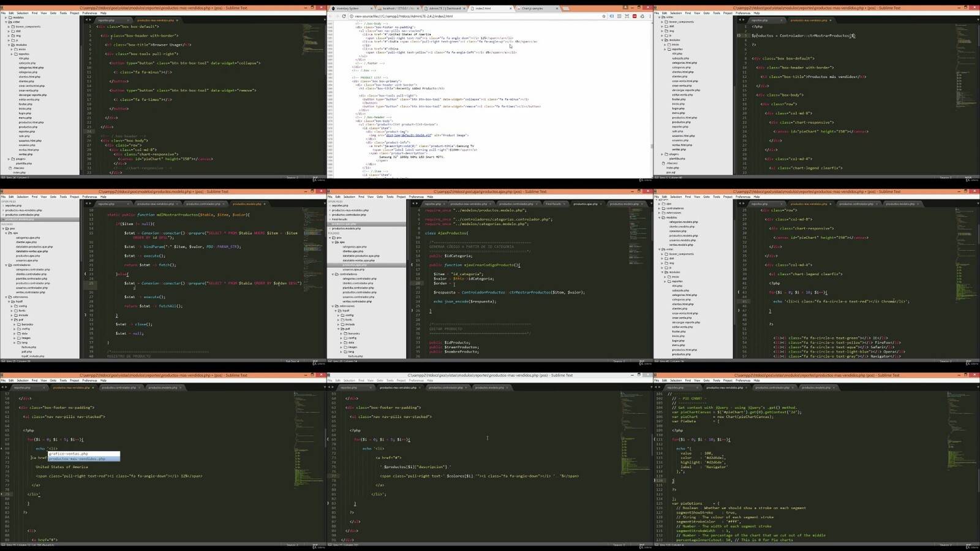
Task: Collapse the modulos folder beside Browser Usage code
Action: pyautogui.click(x=8, y=45)
